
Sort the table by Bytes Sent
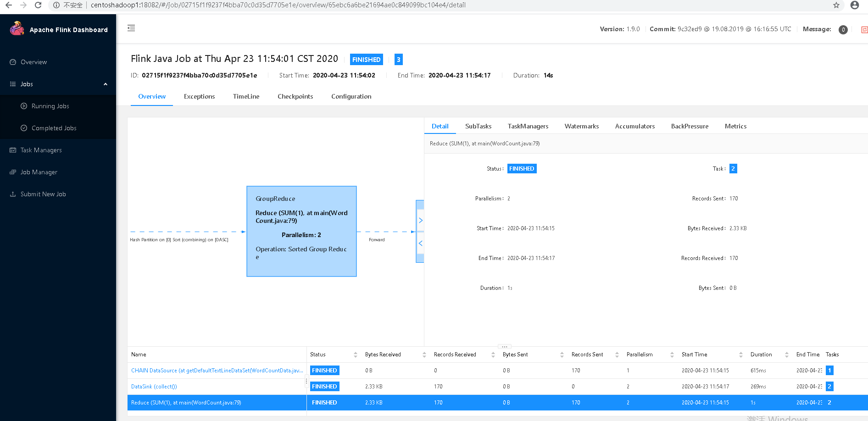tap(562, 355)
